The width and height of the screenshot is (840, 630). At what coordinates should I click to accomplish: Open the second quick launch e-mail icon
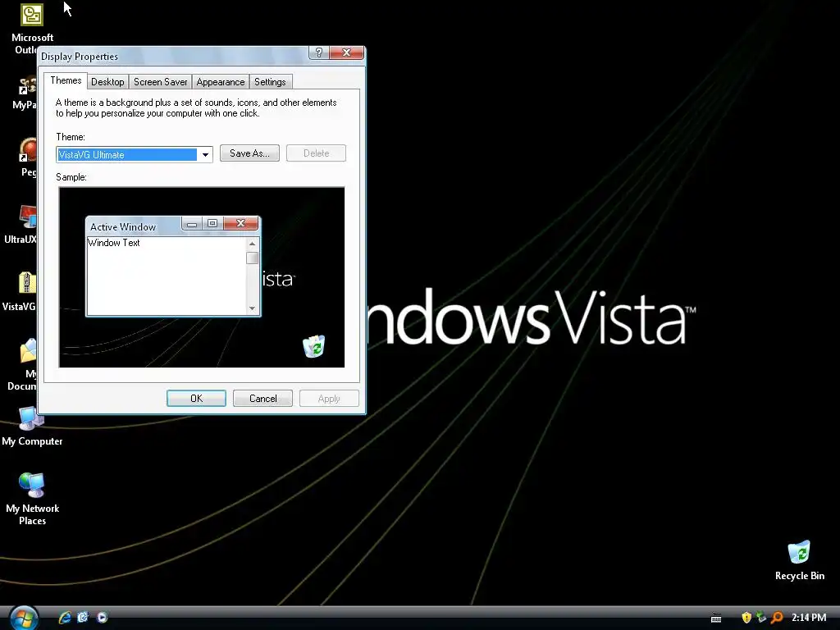pos(83,617)
